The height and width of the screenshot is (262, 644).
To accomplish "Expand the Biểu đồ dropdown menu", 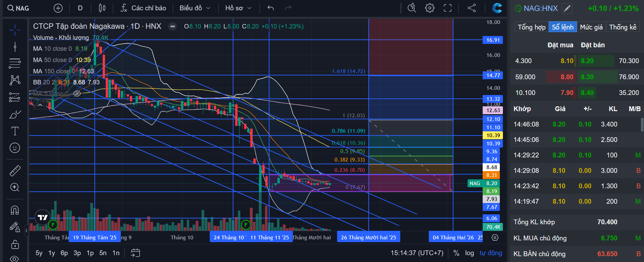I will click(195, 8).
